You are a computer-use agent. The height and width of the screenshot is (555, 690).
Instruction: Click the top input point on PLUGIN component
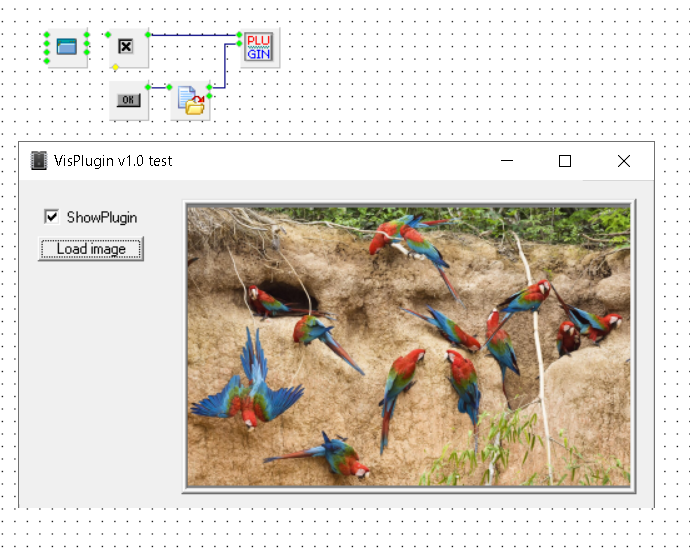pyautogui.click(x=240, y=35)
